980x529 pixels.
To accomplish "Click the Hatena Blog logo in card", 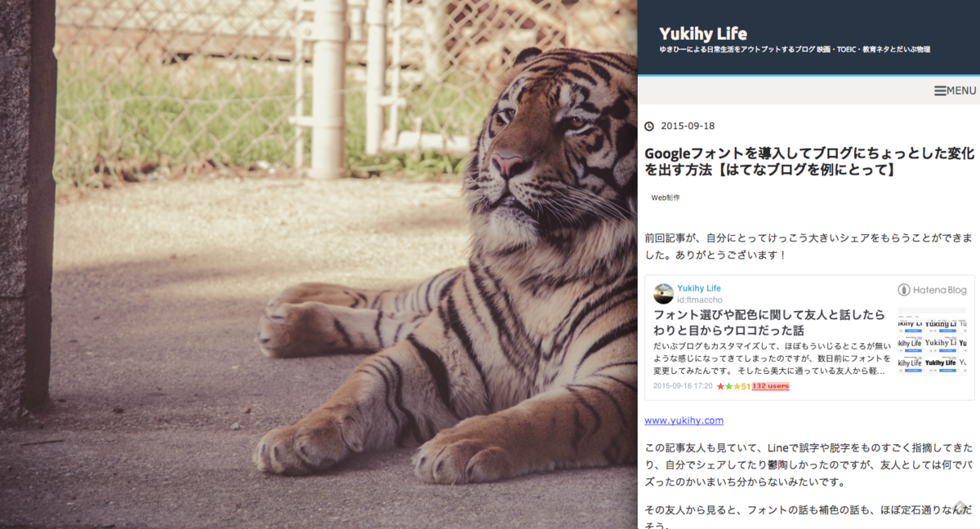I will point(932,290).
